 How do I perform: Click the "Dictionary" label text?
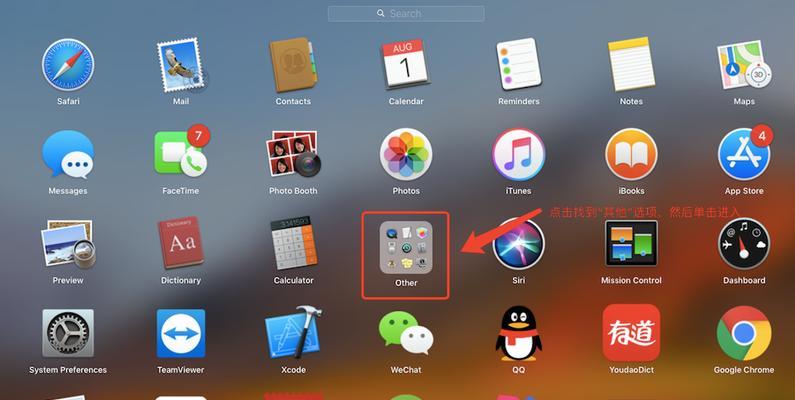click(181, 280)
